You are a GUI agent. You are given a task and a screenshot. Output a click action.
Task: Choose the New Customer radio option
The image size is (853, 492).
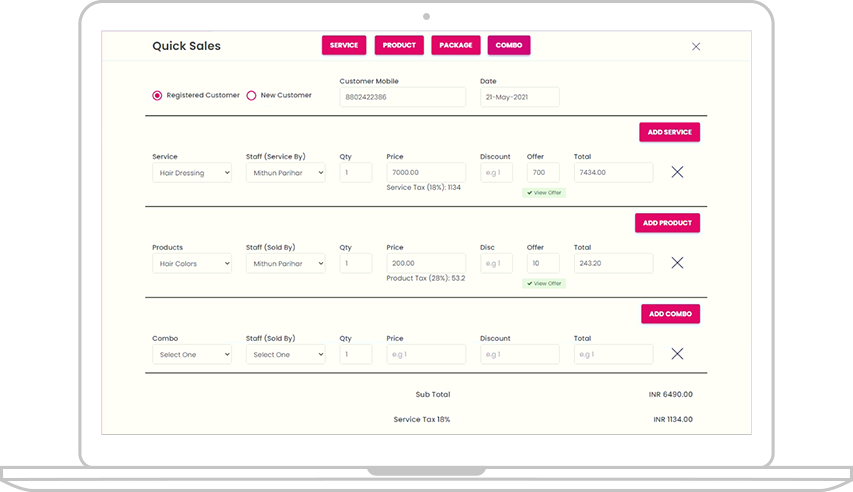click(251, 96)
